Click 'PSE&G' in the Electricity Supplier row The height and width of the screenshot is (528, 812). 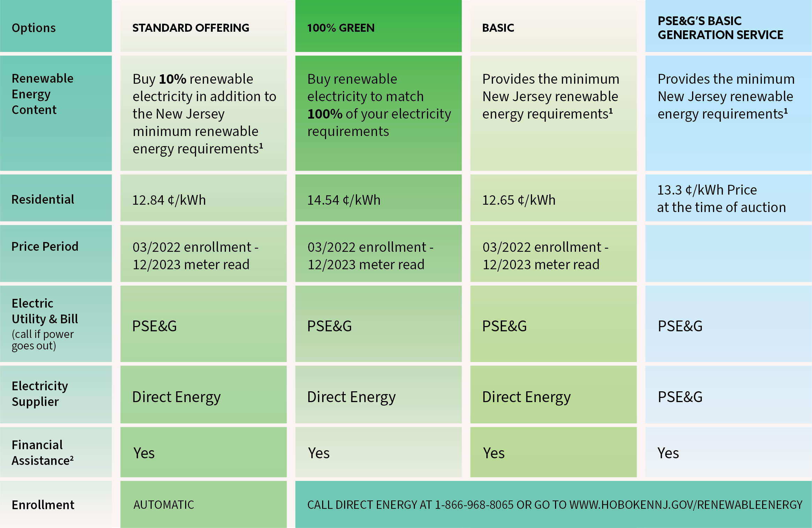pyautogui.click(x=728, y=394)
